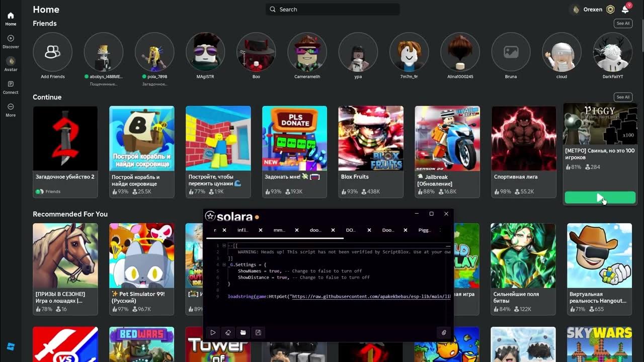Viewport: 644px width, 362px height.
Task: Collapse the comment block on line 1
Action: (x=224, y=245)
